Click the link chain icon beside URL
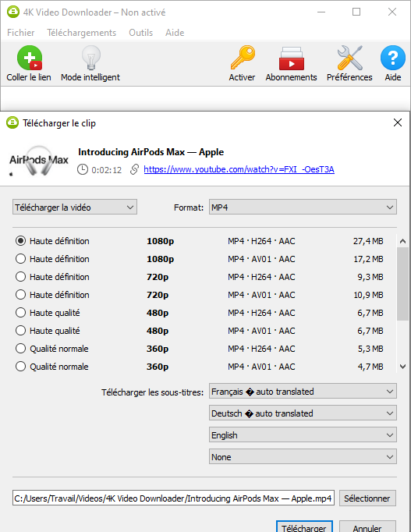 pyautogui.click(x=134, y=169)
